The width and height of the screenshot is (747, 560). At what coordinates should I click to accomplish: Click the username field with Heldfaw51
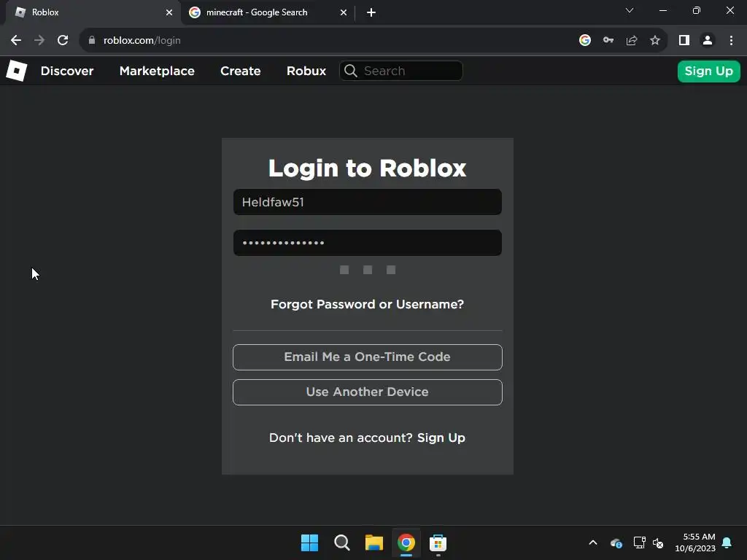coord(368,202)
